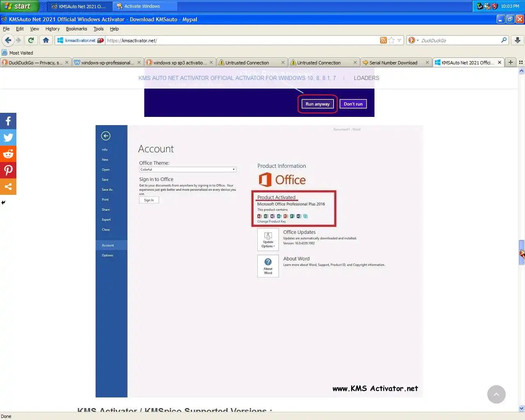Share the page on Twitter
The height and width of the screenshot is (420, 525).
point(8,137)
